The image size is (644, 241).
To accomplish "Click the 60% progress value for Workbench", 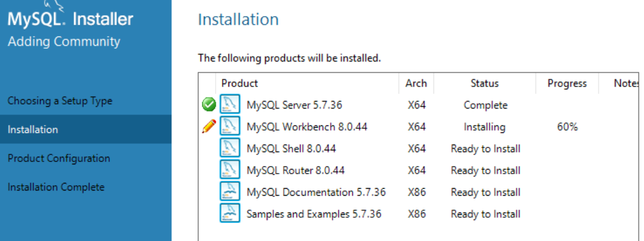I will click(567, 127).
